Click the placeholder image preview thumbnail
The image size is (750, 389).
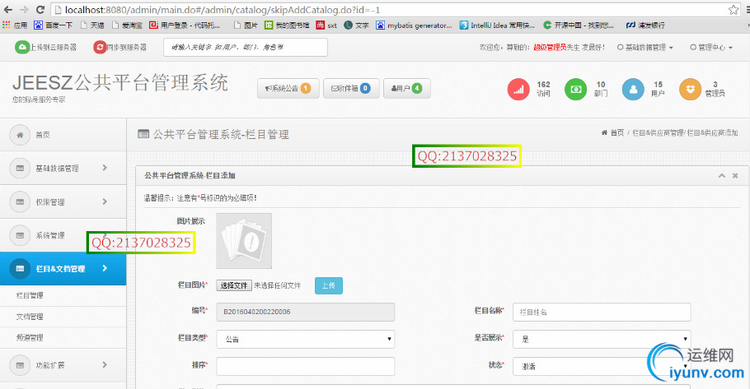point(244,241)
